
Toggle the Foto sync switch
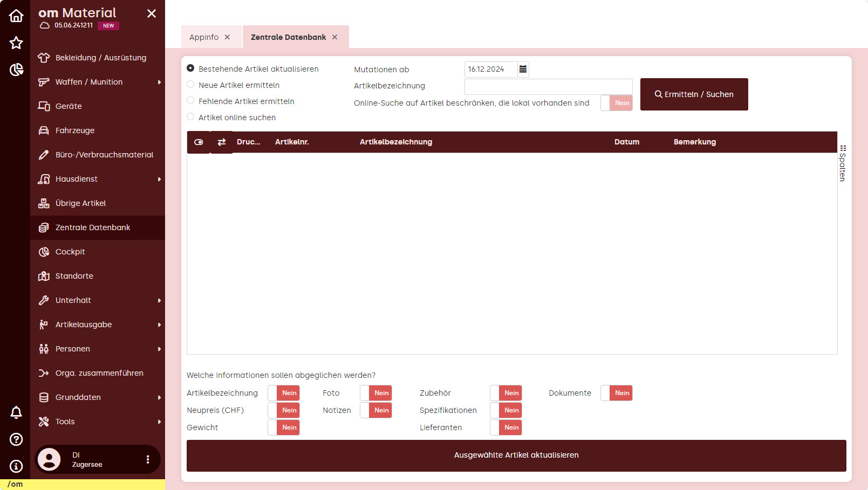click(376, 393)
